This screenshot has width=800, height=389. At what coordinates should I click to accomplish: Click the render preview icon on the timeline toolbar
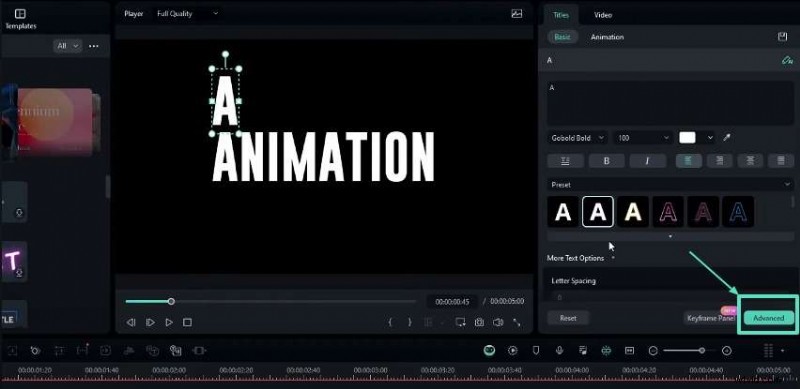[512, 350]
